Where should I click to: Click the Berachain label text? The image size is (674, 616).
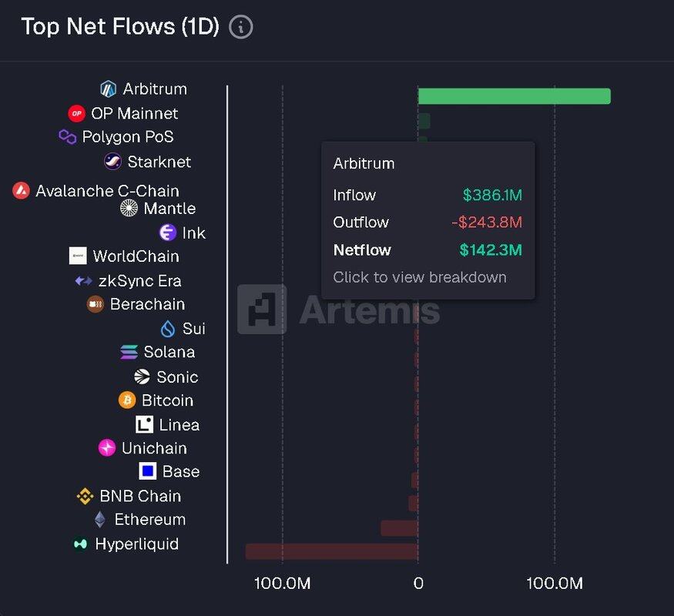[x=147, y=304]
